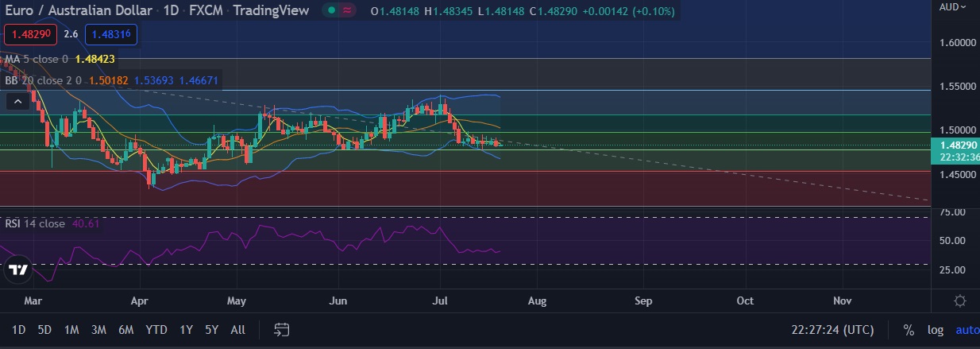
Task: Click the 1.60000 price axis label
Action: pos(957,43)
